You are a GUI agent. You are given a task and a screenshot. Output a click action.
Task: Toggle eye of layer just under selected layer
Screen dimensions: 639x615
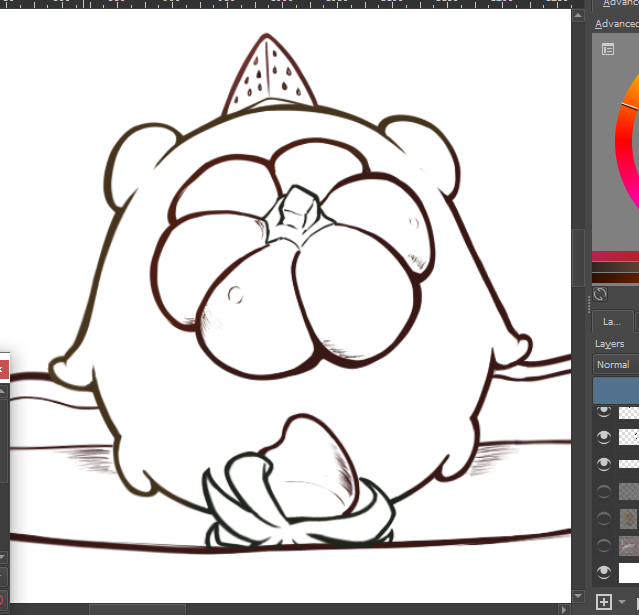pos(604,412)
